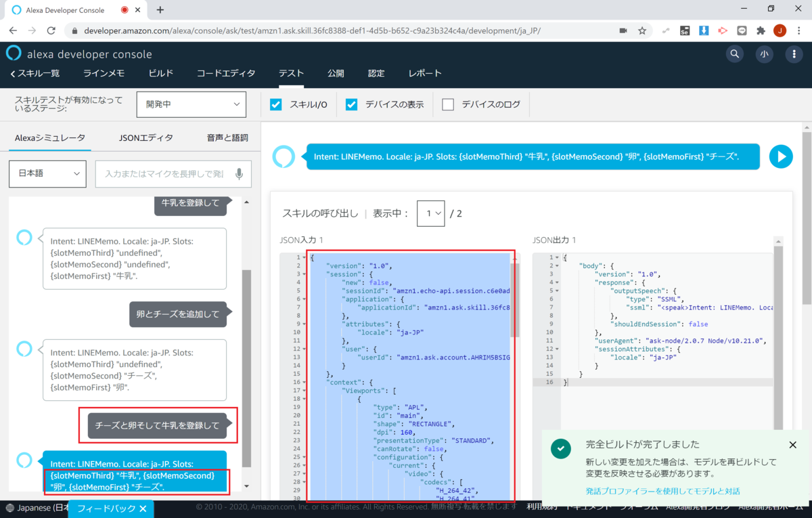Dismiss the build-complete notification with X

pos(793,445)
